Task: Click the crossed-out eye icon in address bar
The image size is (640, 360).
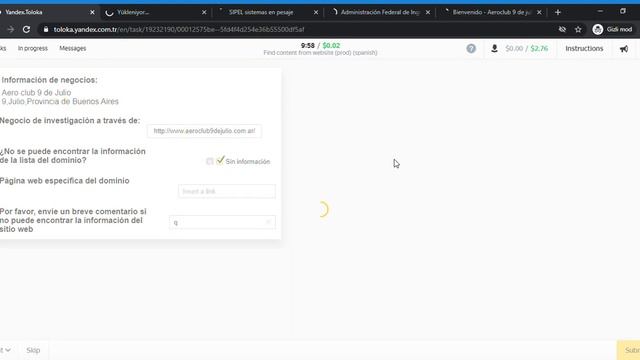Action: 562,29
